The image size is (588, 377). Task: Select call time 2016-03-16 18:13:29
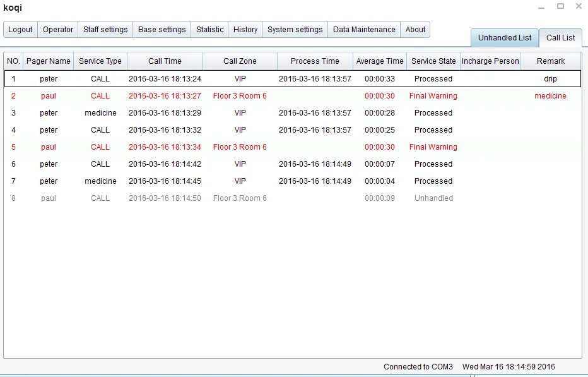click(165, 113)
